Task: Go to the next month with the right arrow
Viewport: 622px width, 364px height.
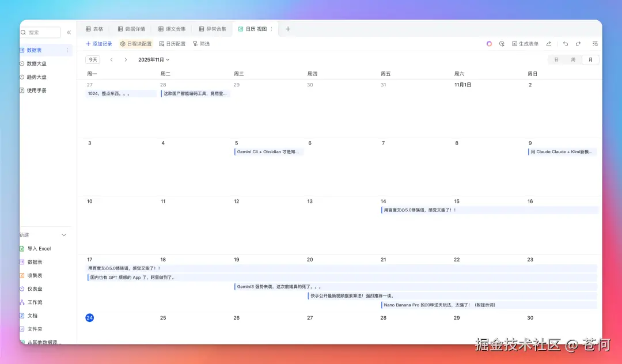Action: point(126,59)
